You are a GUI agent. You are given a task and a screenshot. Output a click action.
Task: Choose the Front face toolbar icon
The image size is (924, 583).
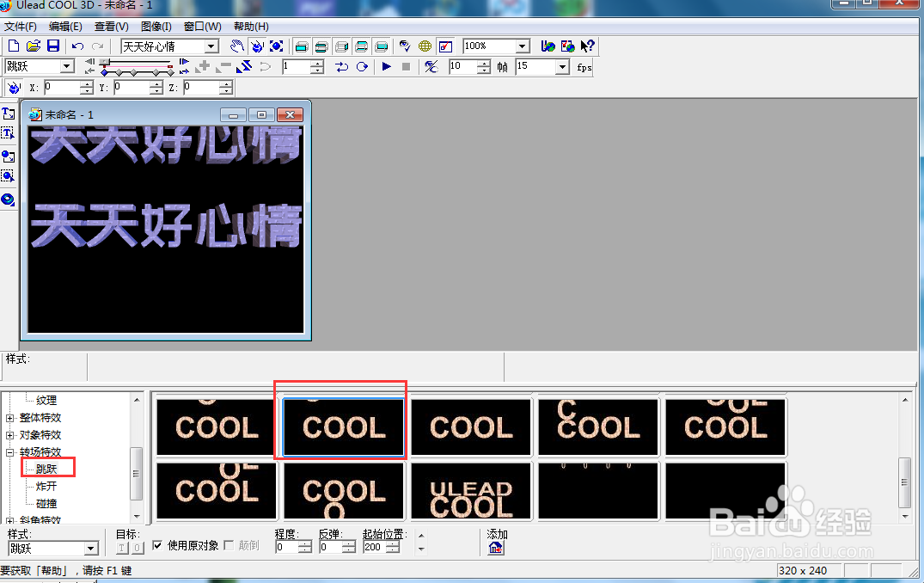click(302, 46)
